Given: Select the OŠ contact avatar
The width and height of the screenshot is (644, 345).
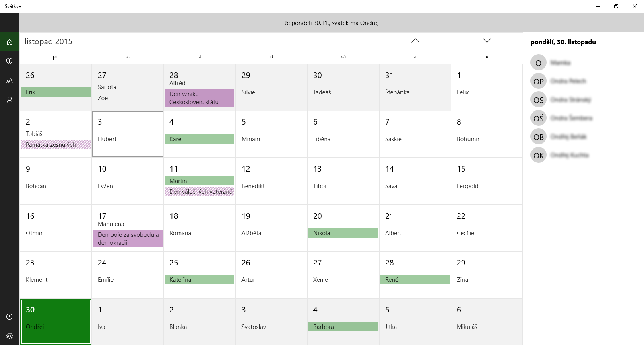Looking at the screenshot, I should tap(538, 118).
